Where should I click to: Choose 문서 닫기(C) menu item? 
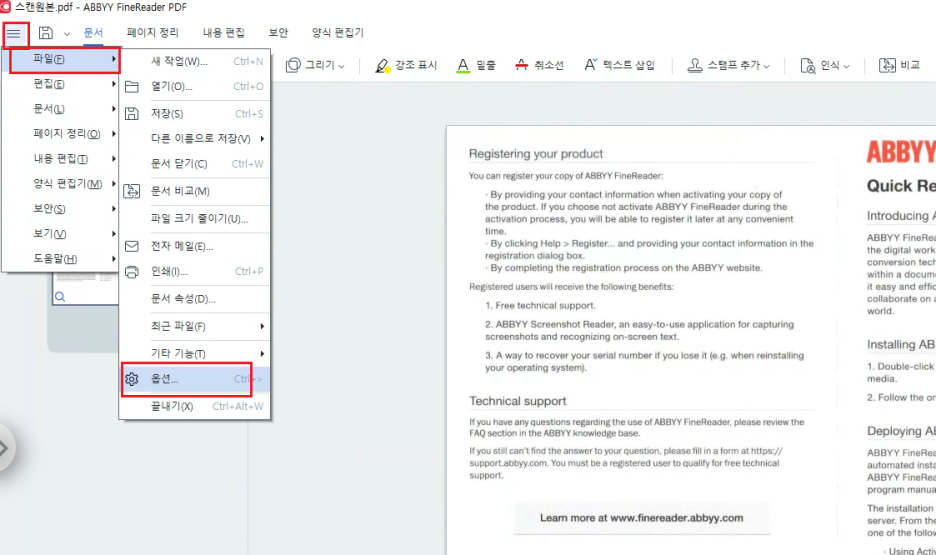[195, 164]
